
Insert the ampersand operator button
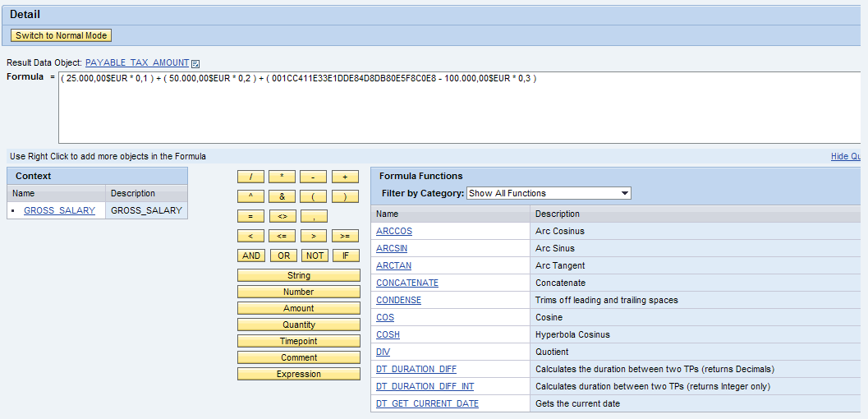(x=282, y=196)
